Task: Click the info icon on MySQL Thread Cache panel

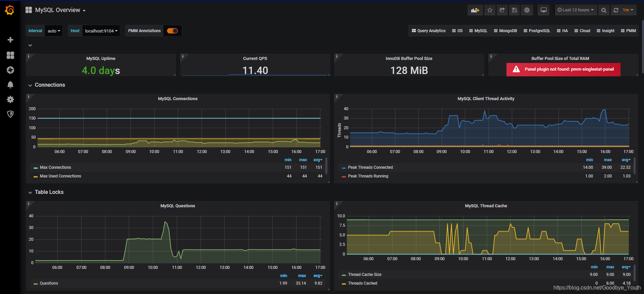Action: point(337,204)
